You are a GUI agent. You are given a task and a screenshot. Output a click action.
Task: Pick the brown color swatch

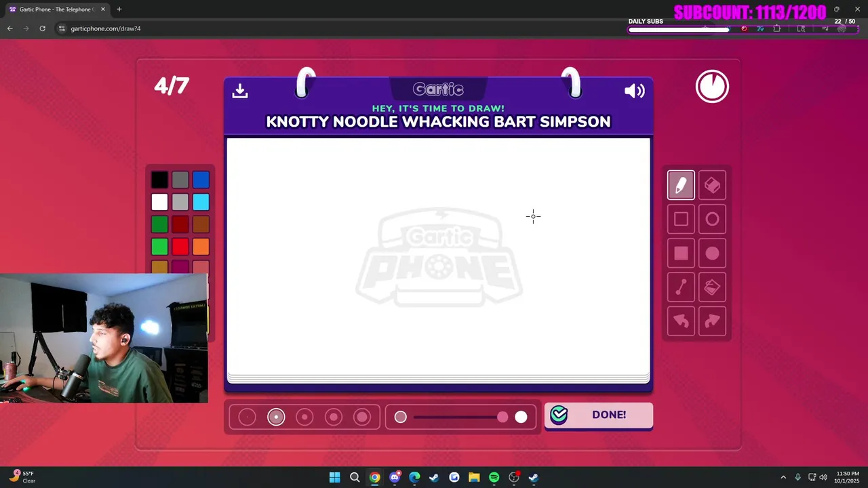[201, 224]
